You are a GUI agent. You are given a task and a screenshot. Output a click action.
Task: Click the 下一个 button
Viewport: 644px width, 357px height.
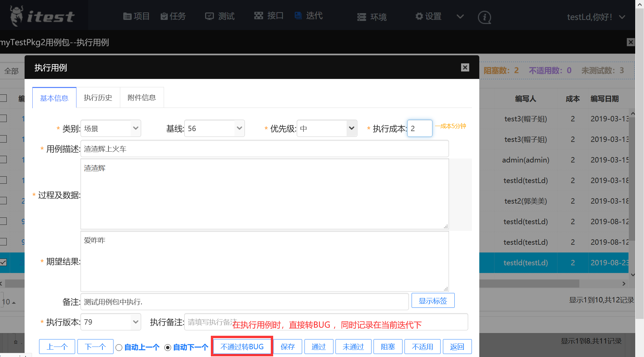click(x=95, y=347)
